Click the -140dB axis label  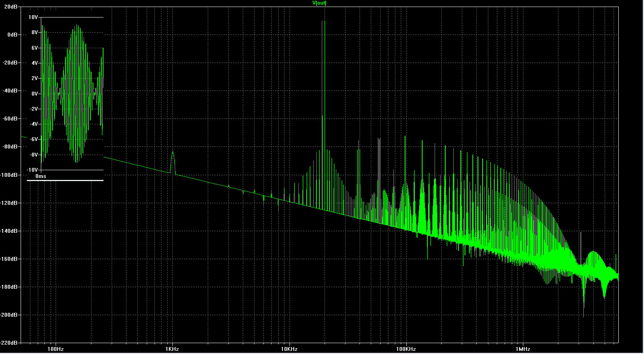pyautogui.click(x=9, y=231)
